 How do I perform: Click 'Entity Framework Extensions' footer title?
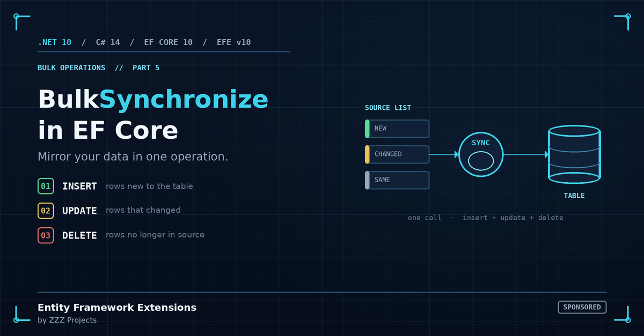pyautogui.click(x=117, y=308)
